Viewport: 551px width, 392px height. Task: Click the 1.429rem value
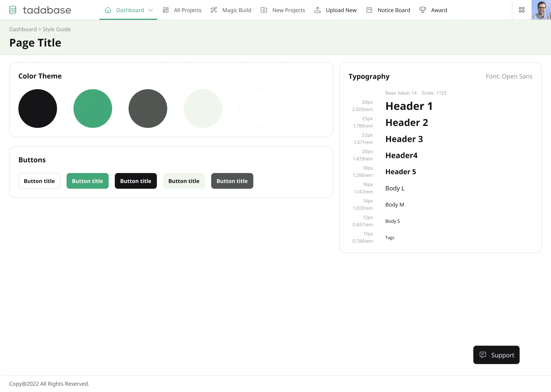[363, 159]
